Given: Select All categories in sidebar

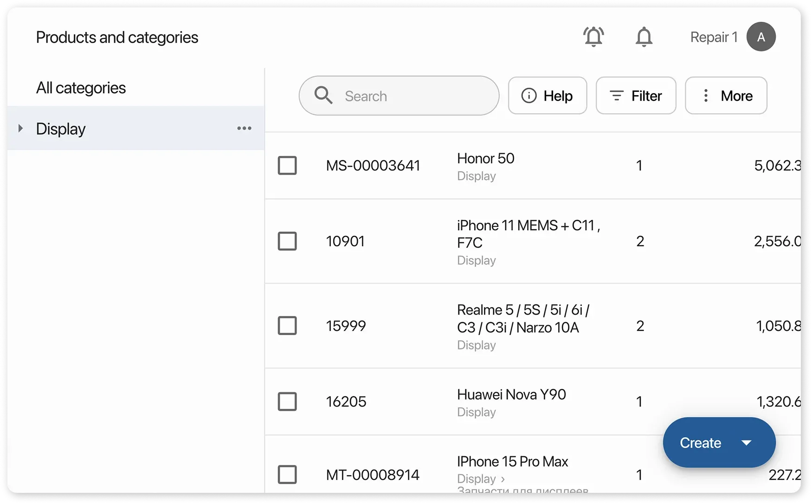Looking at the screenshot, I should pos(81,88).
